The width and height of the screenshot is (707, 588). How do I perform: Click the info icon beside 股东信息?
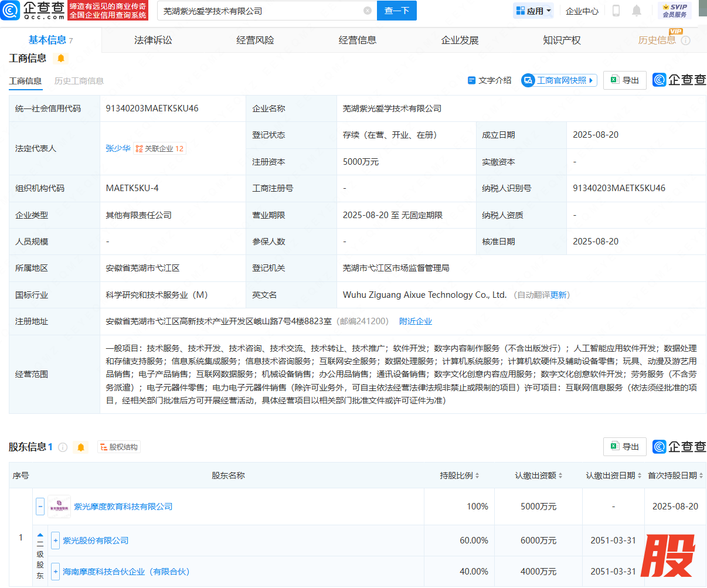pyautogui.click(x=63, y=447)
